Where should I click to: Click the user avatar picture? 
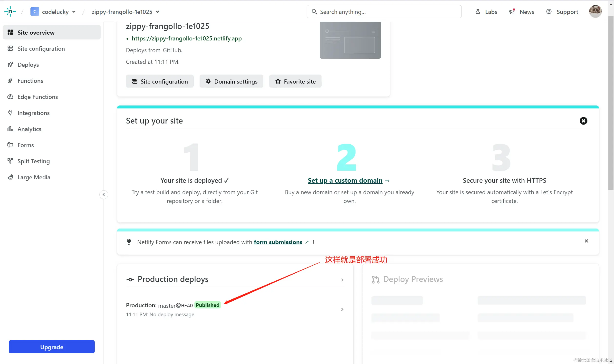pos(595,11)
